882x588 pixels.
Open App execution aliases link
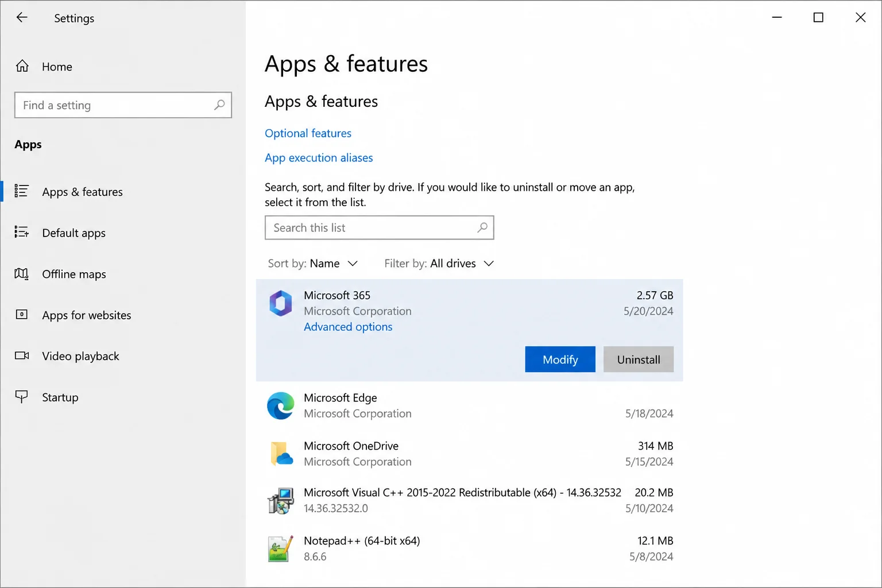319,158
